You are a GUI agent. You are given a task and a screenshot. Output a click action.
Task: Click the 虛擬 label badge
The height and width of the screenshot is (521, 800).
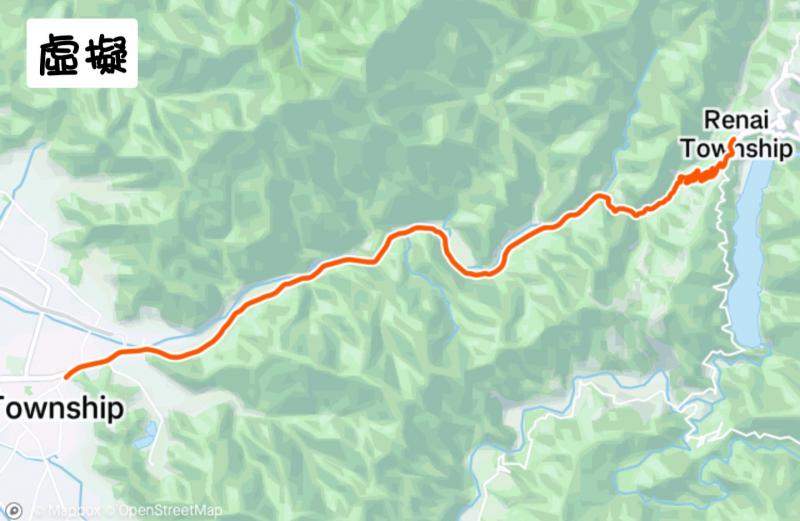[82, 53]
